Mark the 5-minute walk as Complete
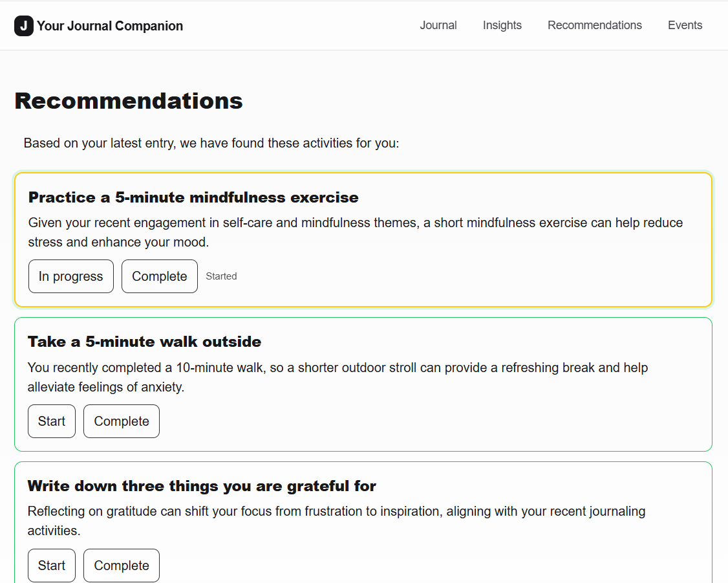Viewport: 728px width, 583px height. click(x=122, y=421)
